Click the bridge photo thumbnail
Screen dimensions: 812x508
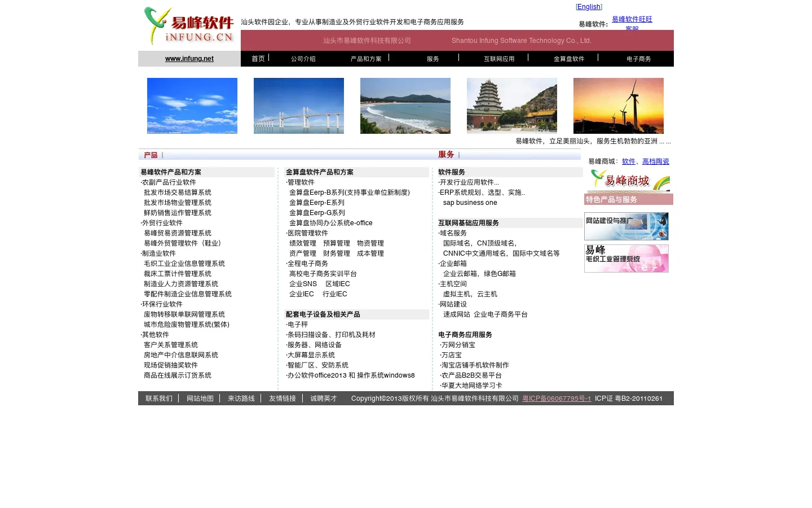[299, 106]
